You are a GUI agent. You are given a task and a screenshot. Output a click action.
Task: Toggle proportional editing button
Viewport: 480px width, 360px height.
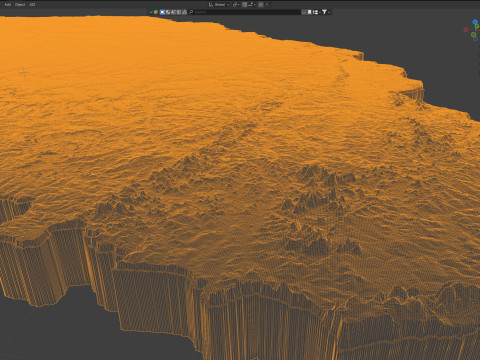pos(261,5)
